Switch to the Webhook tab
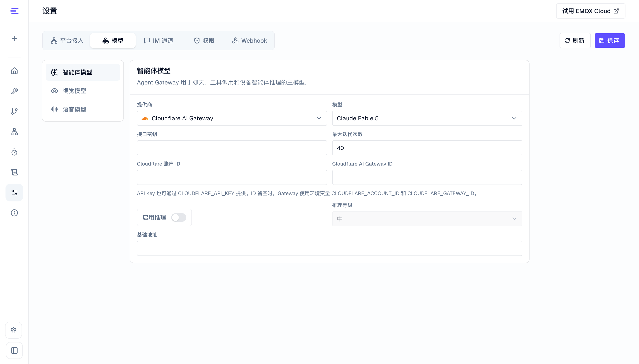This screenshot has width=639, height=364. [250, 41]
